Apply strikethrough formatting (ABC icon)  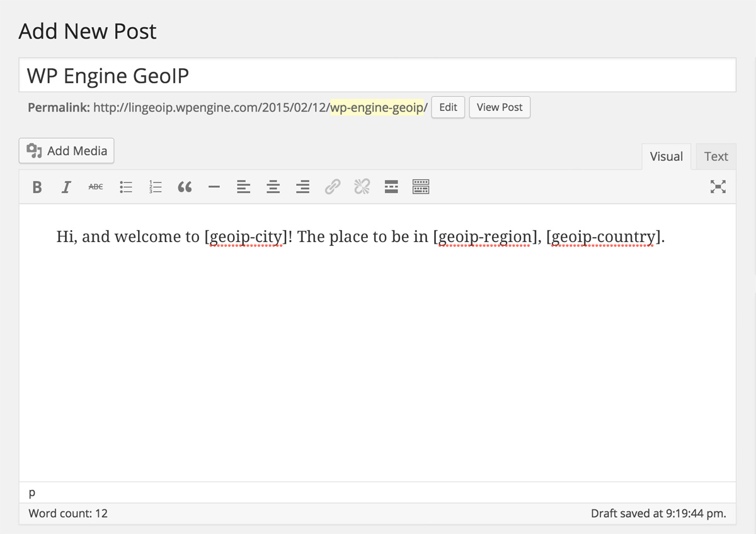click(x=96, y=187)
